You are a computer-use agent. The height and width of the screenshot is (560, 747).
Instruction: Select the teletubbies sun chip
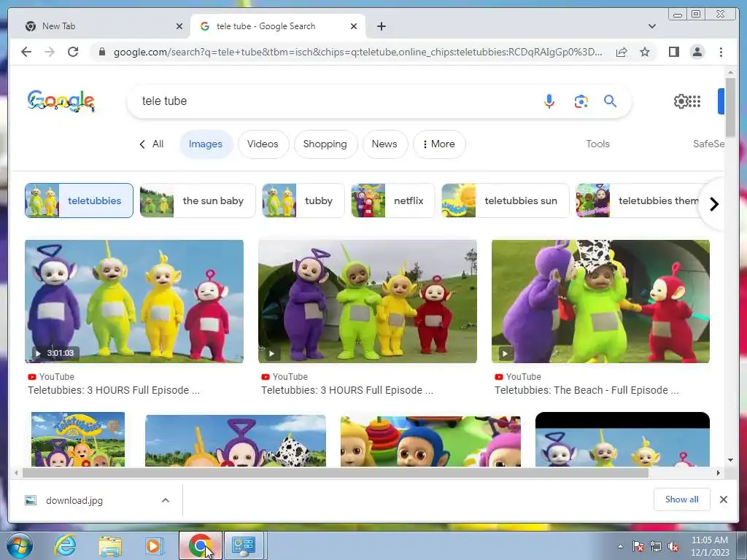[x=505, y=201]
